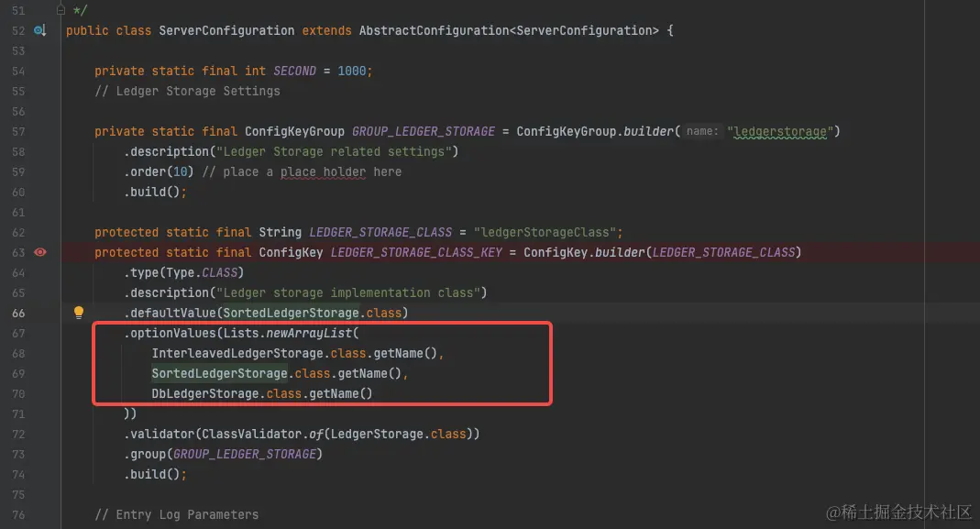Viewport: 980px width, 529px height.
Task: Click .build() on line 60
Action: tap(152, 192)
